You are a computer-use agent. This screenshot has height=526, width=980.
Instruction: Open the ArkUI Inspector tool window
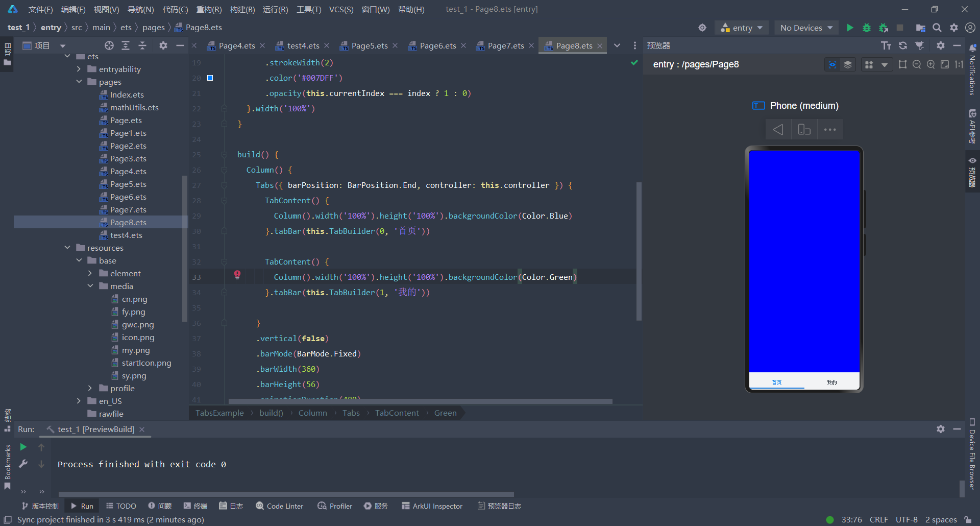[x=432, y=506]
